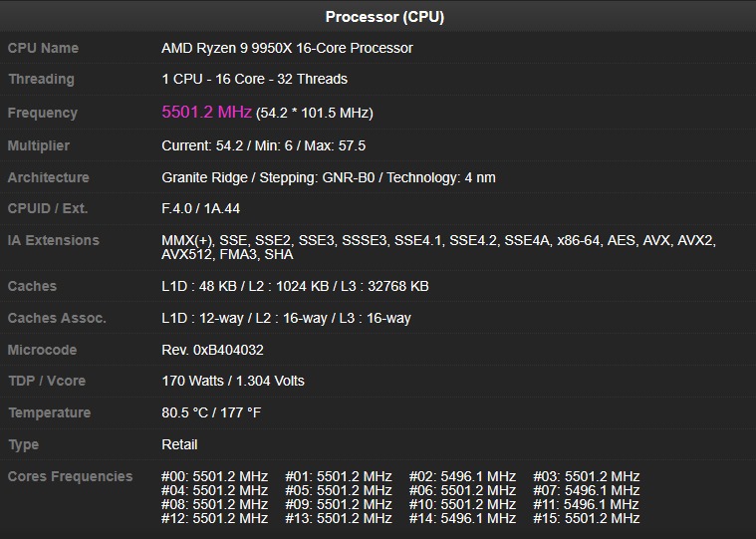756x539 pixels.
Task: Click core #09 frequency entry
Action: pos(339,504)
